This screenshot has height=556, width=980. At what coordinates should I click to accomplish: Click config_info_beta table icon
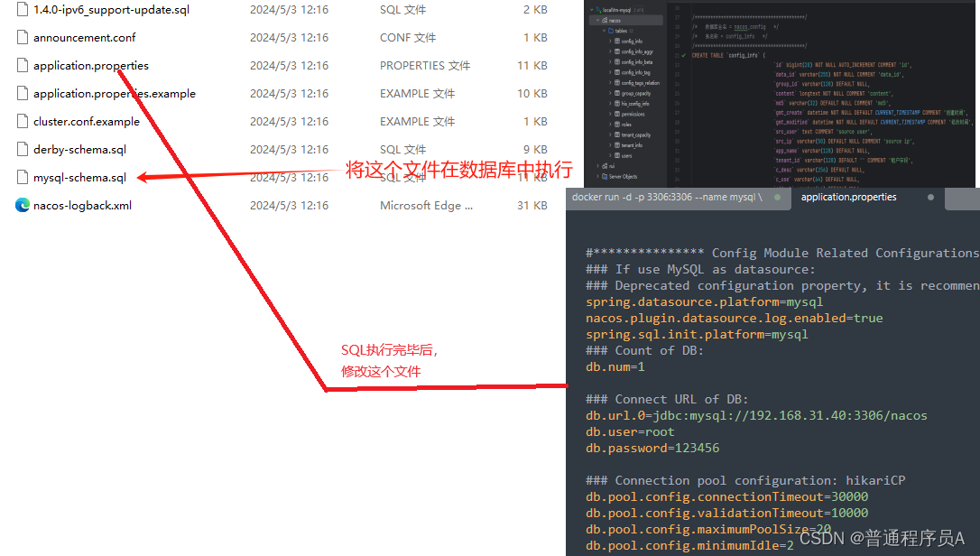[617, 62]
